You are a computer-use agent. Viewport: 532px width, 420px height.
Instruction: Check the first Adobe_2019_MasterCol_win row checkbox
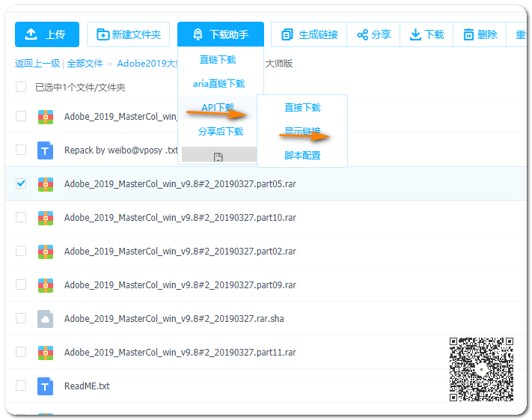[x=21, y=116]
